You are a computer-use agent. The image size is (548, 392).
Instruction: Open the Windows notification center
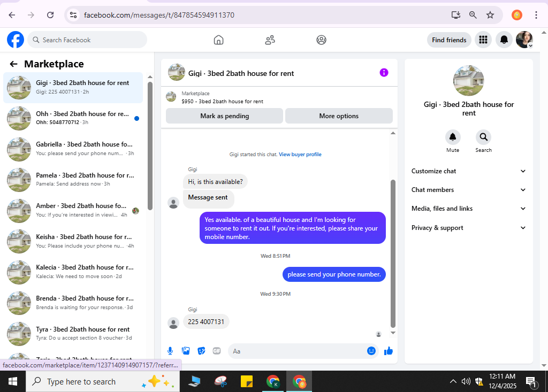532,382
